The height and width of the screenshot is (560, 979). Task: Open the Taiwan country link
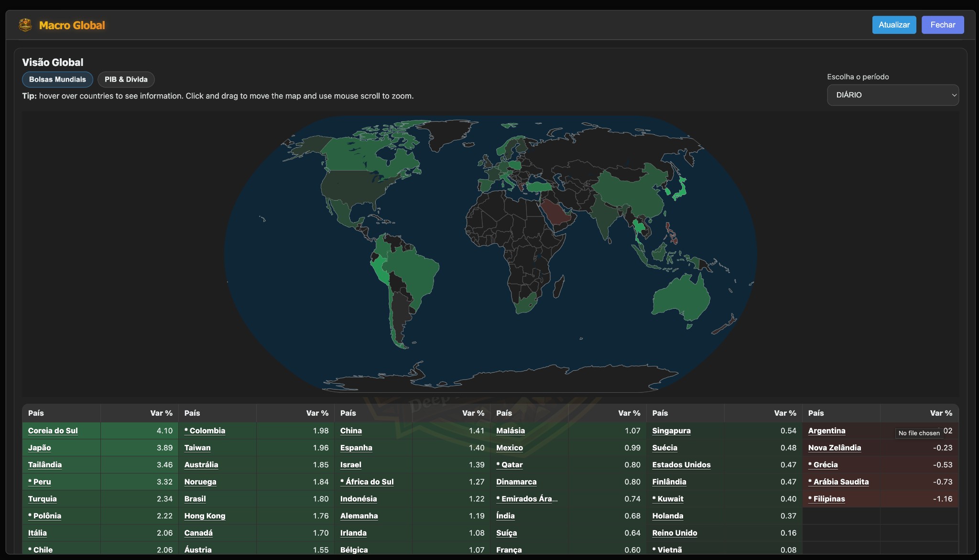click(197, 448)
